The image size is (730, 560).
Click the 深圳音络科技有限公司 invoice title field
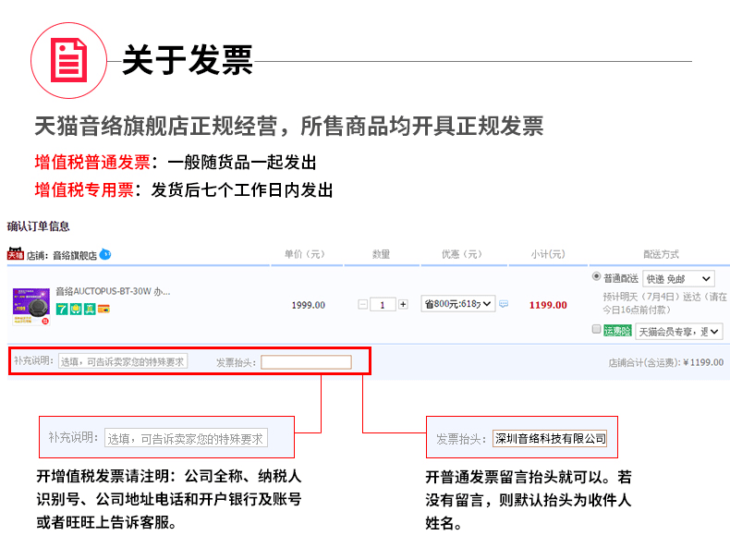[x=550, y=439]
